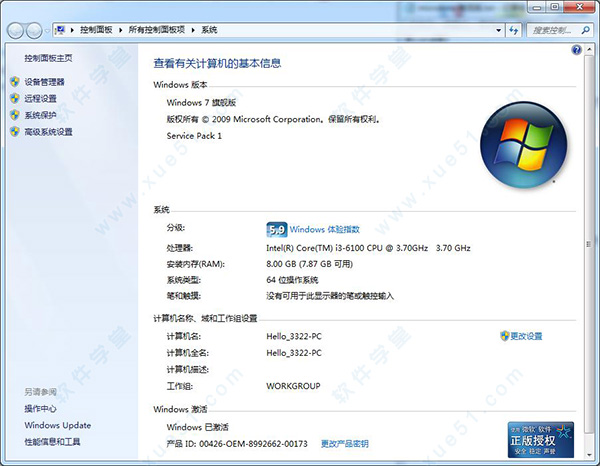The width and height of the screenshot is (600, 466).
Task: Open recent pages dropdown beside navigation arrows
Action: (x=47, y=31)
